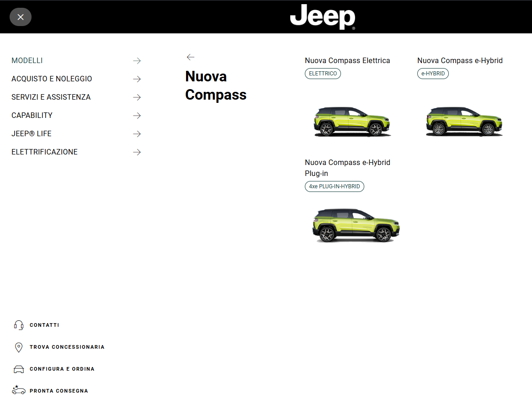Screen dimensions: 532x399
Task: Expand Acquisto e Noleggio arrow
Action: pos(137,79)
